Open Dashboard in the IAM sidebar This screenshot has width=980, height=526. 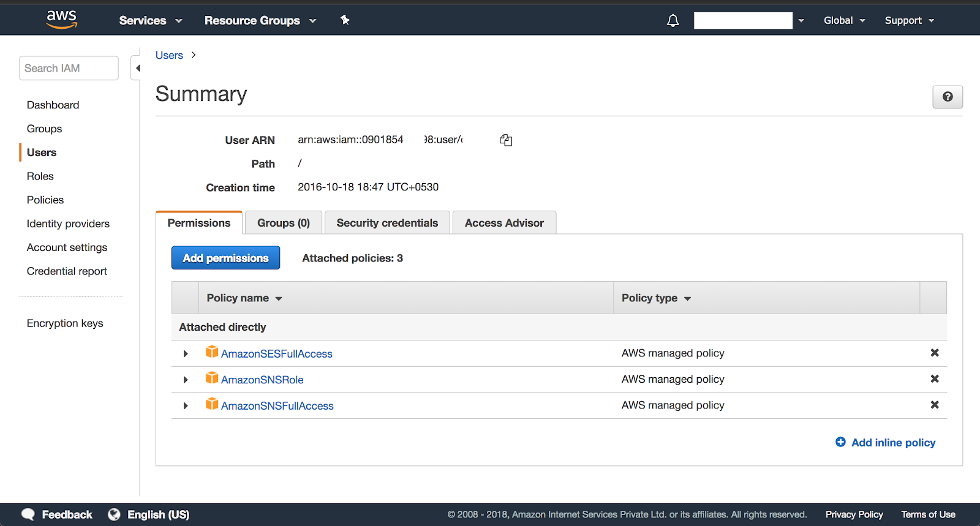coord(53,105)
